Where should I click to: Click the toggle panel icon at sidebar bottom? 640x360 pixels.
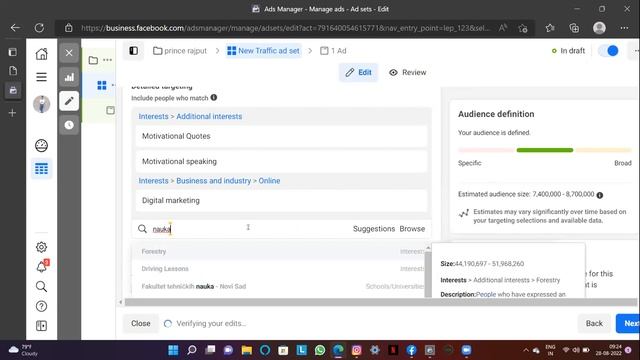[x=41, y=326]
